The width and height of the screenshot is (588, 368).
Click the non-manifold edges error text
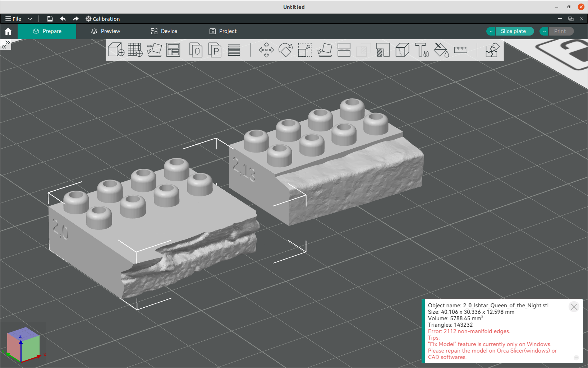(469, 331)
